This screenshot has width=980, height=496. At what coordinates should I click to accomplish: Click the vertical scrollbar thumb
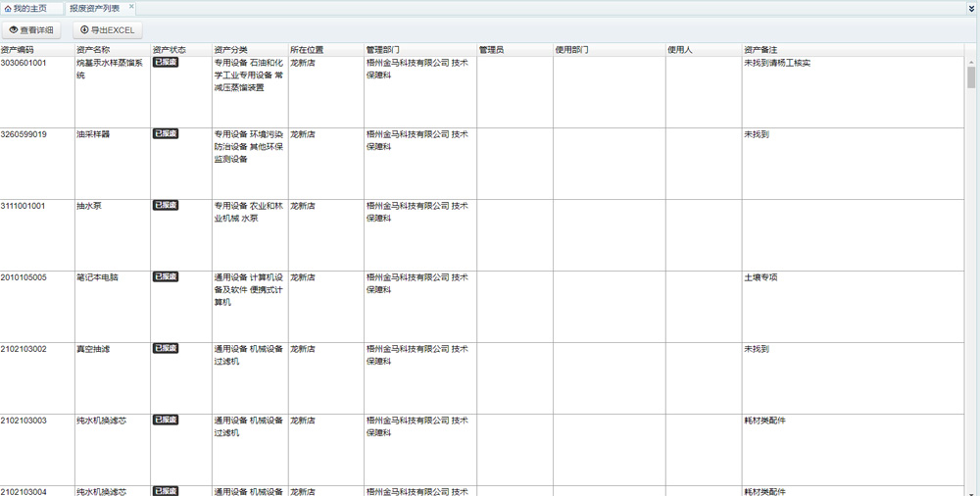(971, 77)
